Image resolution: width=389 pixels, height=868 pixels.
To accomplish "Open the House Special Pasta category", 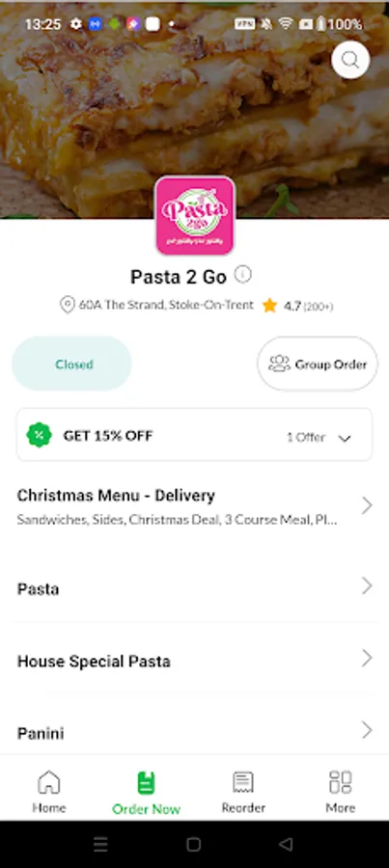I will click(x=195, y=661).
